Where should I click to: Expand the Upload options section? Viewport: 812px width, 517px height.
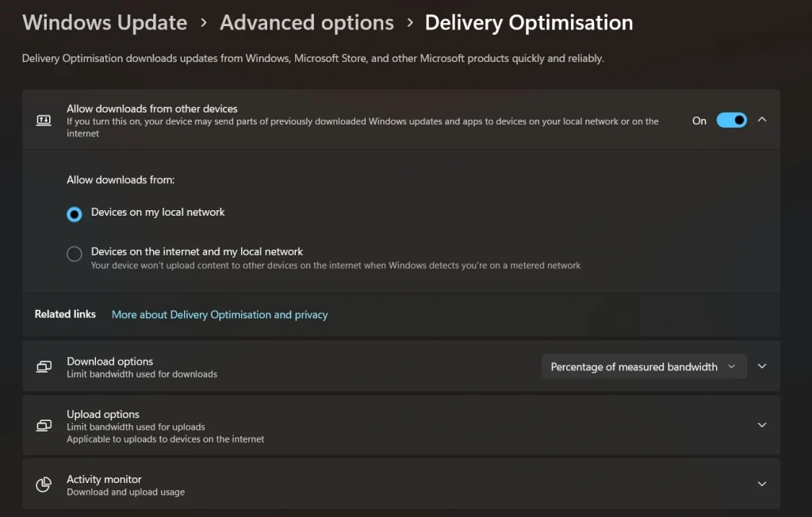tap(761, 425)
